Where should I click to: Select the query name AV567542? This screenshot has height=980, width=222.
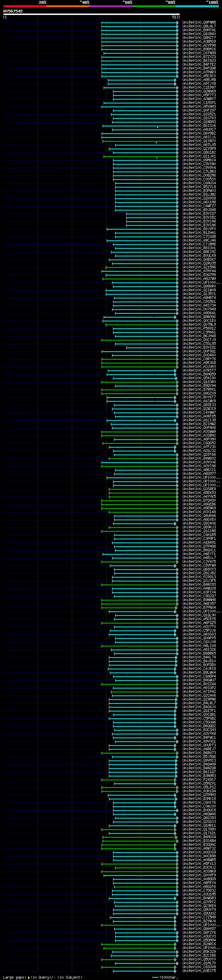[x=13, y=11]
